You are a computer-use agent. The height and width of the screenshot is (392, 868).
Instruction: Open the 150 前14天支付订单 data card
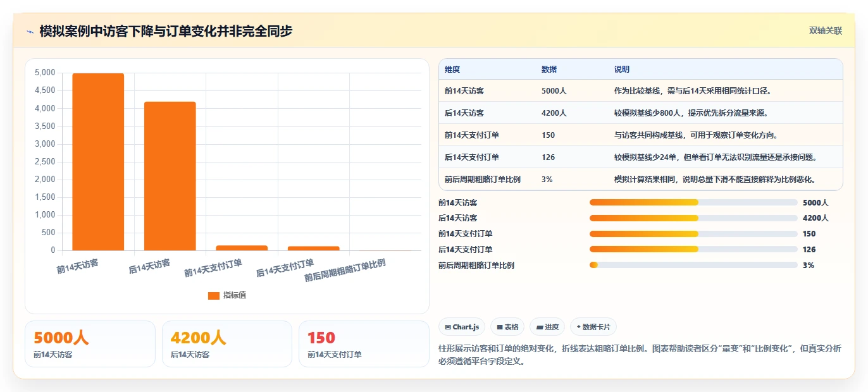coord(364,344)
